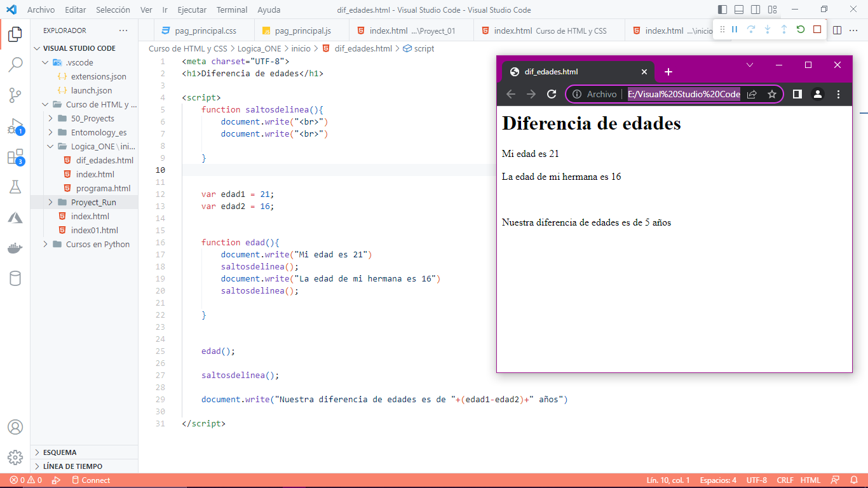Pause the debugging session
This screenshot has width=868, height=488.
(x=735, y=29)
